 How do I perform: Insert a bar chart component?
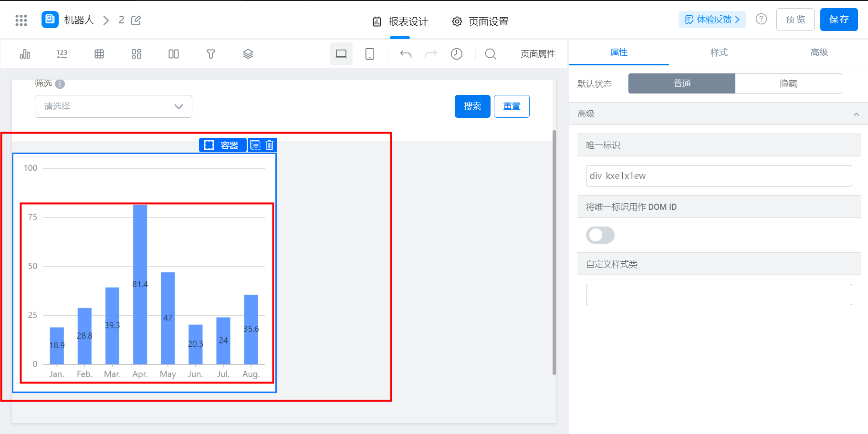25,54
